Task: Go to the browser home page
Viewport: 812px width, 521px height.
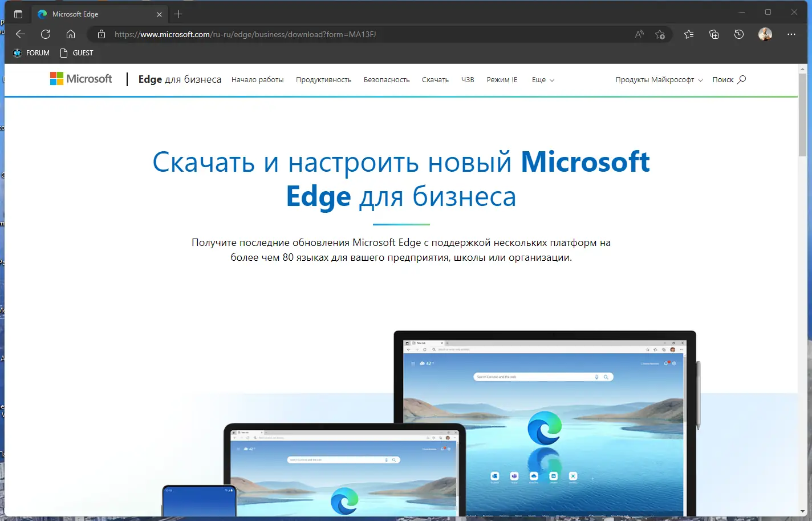Action: pos(71,34)
